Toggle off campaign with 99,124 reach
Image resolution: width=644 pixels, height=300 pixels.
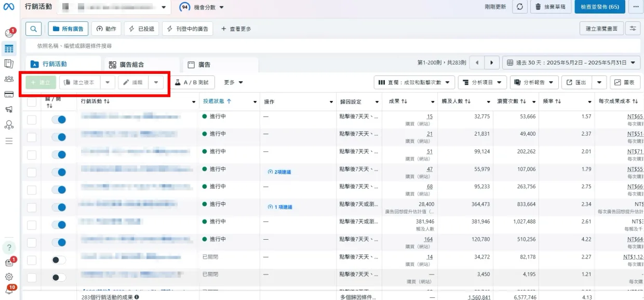pyautogui.click(x=59, y=154)
